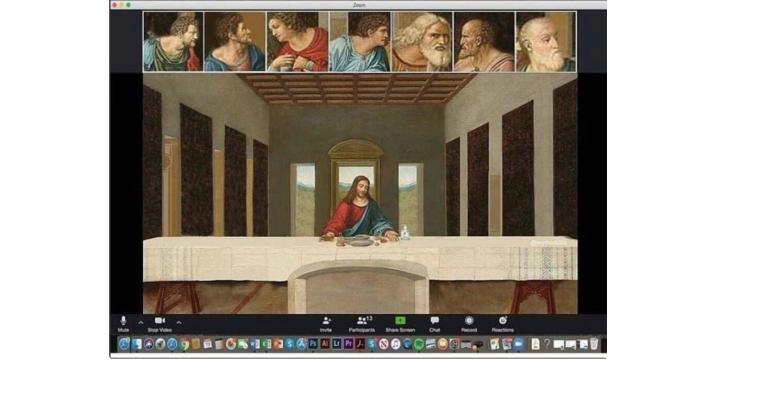This screenshot has height=400, width=770.
Task: Launch Photoshop from the dock
Action: pos(313,345)
